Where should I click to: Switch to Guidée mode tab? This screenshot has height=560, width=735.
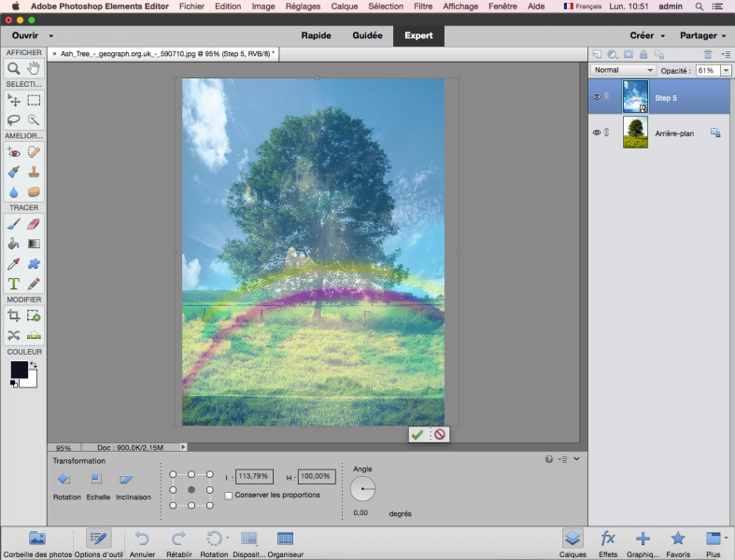tap(368, 35)
